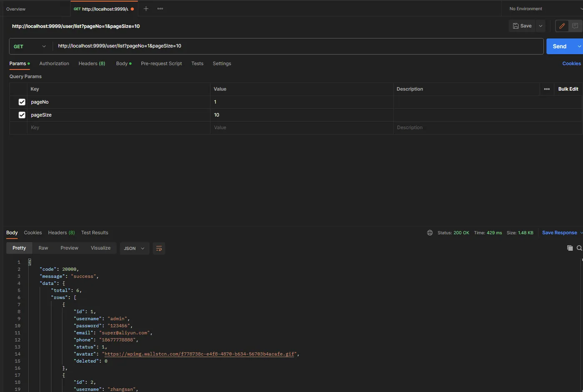The height and width of the screenshot is (392, 583).
Task: Select the Params tab
Action: [x=20, y=64]
